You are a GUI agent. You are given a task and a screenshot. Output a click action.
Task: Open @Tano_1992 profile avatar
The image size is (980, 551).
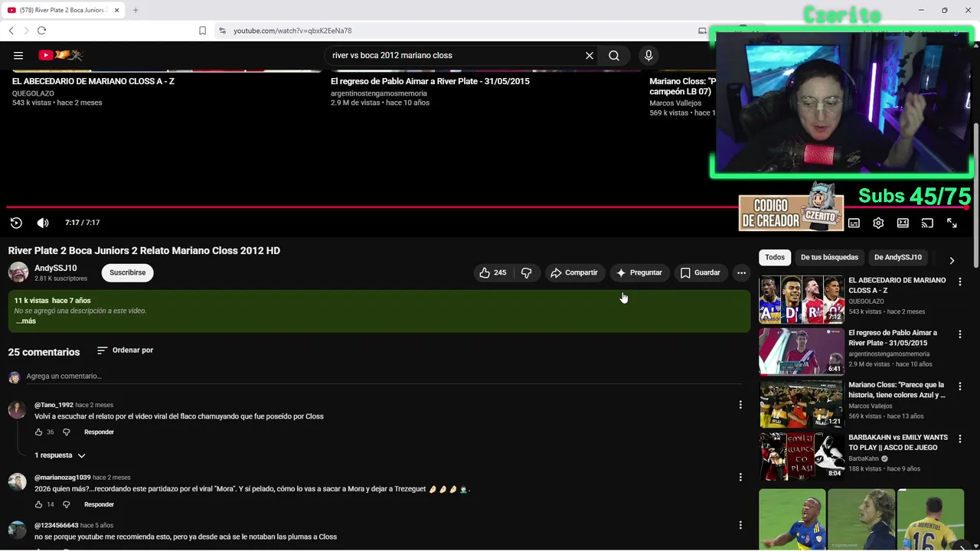17,409
